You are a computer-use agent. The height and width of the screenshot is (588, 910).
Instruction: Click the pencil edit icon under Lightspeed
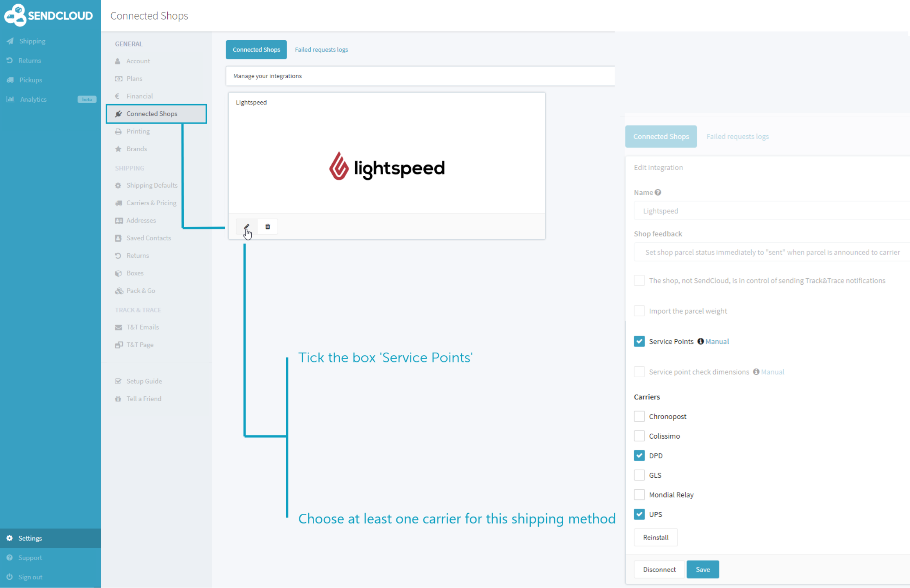pyautogui.click(x=247, y=227)
